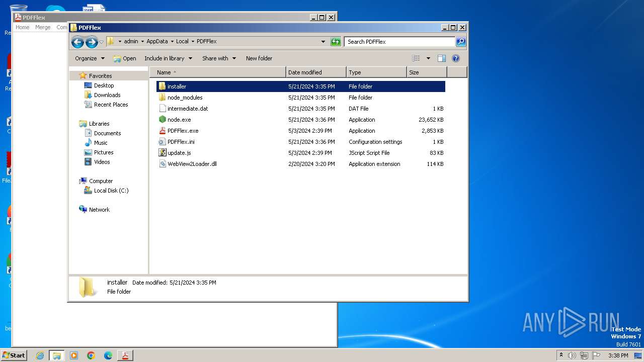Click the change view icon

tap(416, 58)
